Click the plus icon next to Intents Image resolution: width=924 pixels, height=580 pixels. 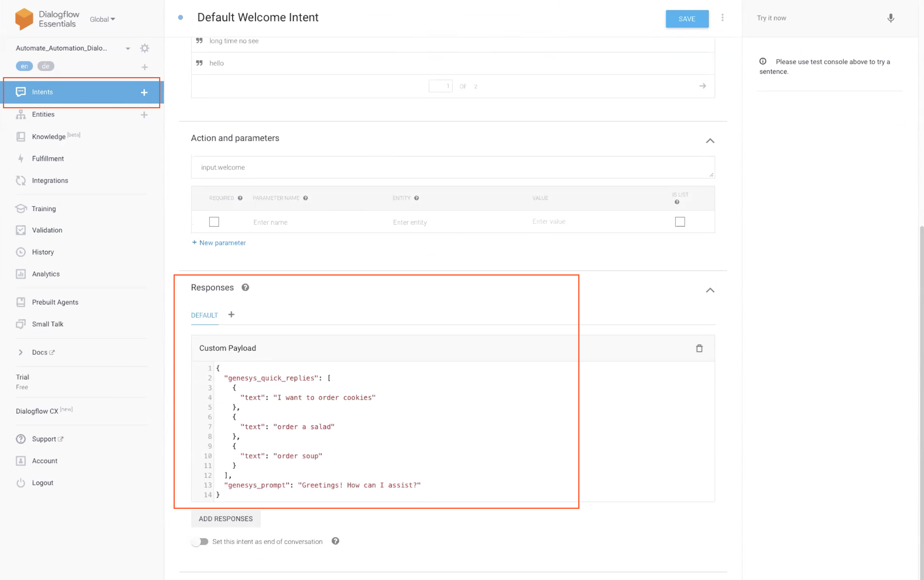[x=144, y=92]
